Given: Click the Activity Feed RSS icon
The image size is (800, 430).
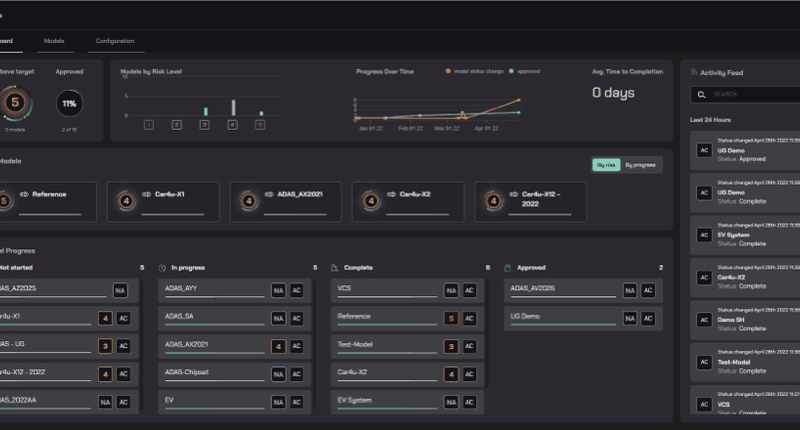Looking at the screenshot, I should 690,73.
